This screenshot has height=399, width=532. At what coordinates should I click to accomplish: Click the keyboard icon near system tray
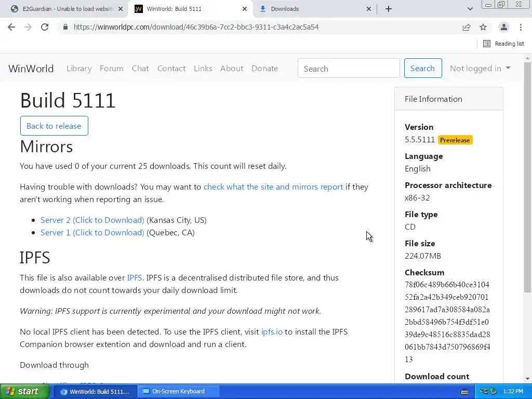pyautogui.click(x=464, y=392)
